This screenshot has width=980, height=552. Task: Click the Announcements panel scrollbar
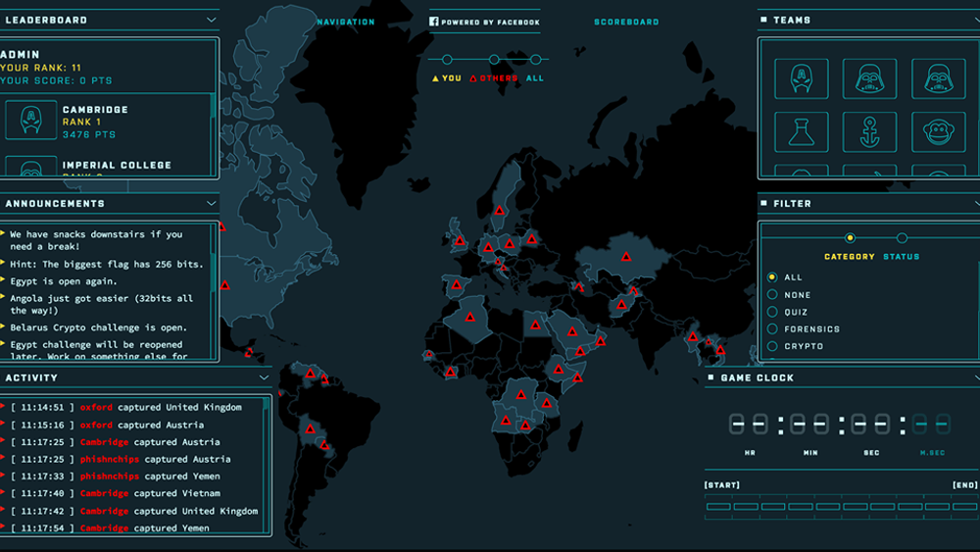213,272
